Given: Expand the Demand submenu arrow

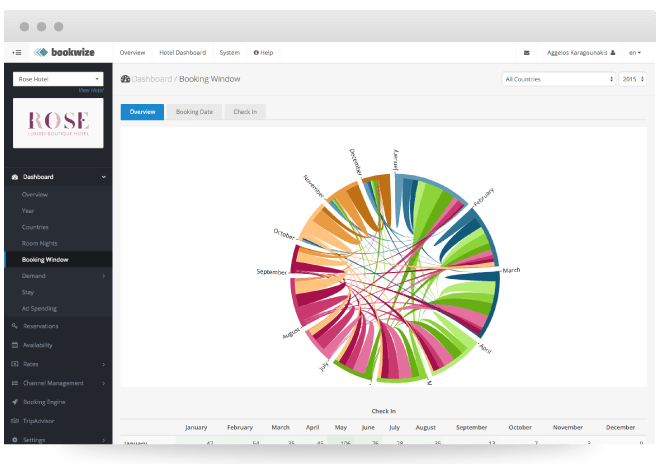Looking at the screenshot, I should point(104,276).
